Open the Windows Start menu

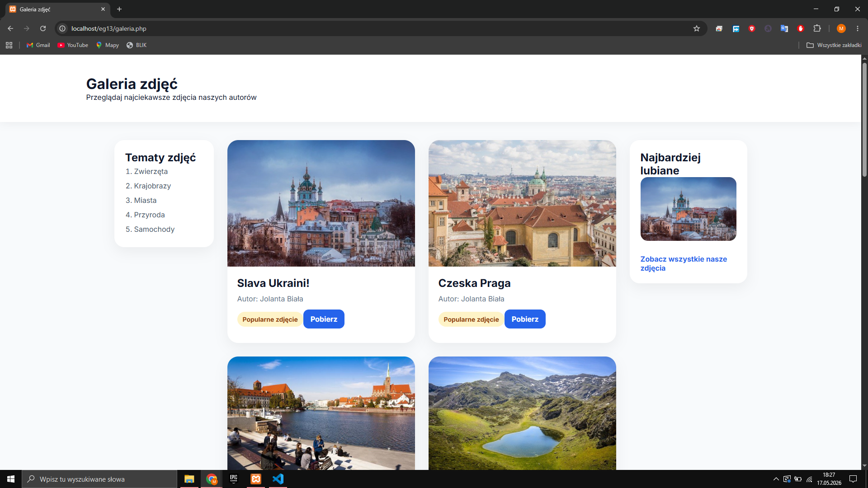tap(11, 479)
